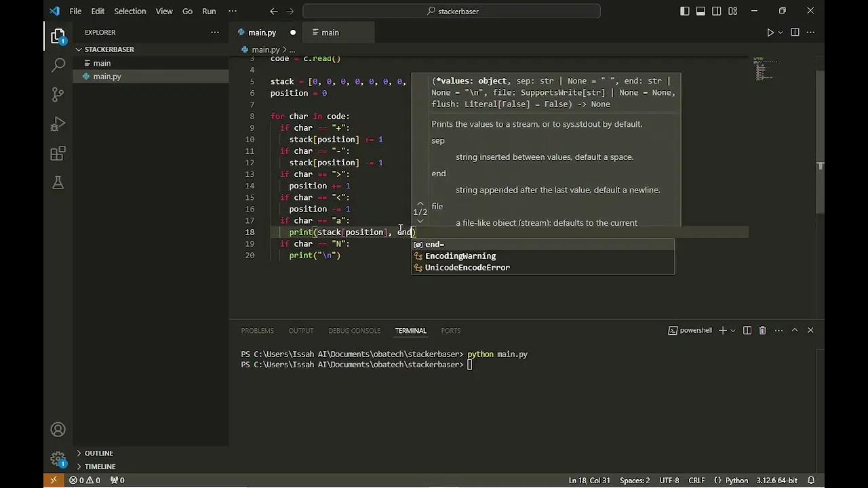Click the Testing flask icon
Image resolution: width=868 pixels, height=488 pixels.
tap(58, 183)
